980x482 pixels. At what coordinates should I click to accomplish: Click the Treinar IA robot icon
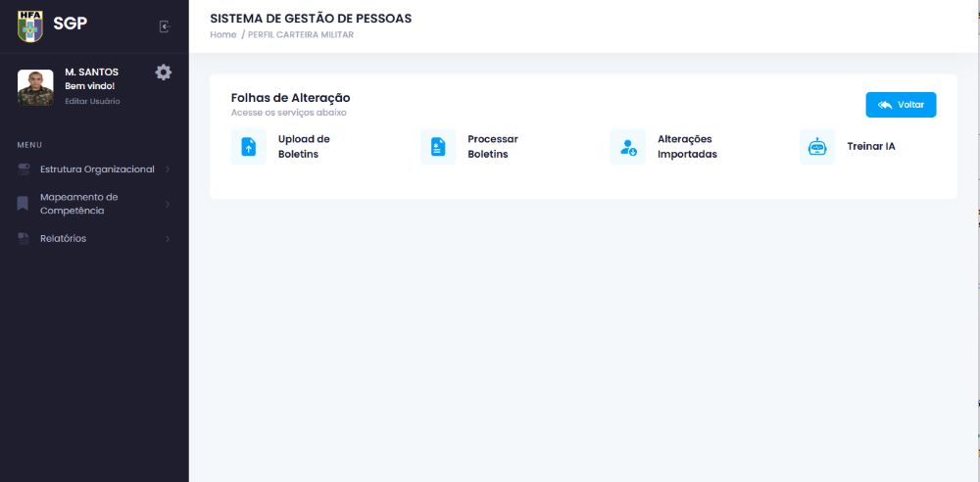coord(817,147)
